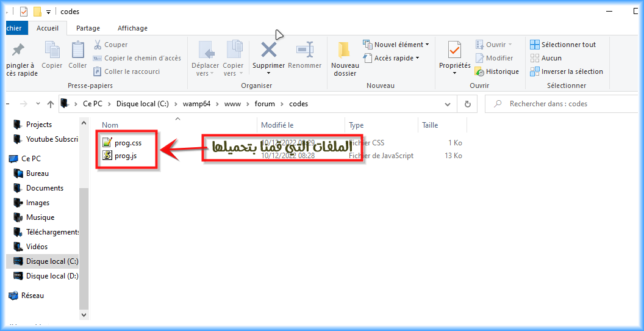
Task: Click Aucun selection option
Action: (546, 58)
